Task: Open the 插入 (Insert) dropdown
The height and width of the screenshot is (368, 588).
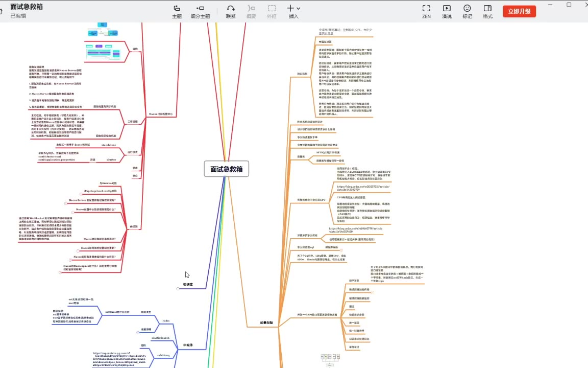Action: (293, 11)
